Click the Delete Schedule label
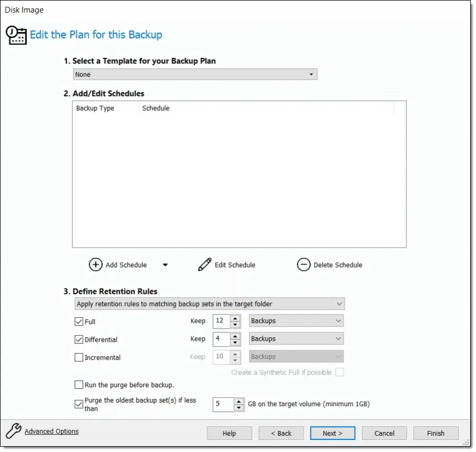476x452 pixels. click(x=338, y=265)
